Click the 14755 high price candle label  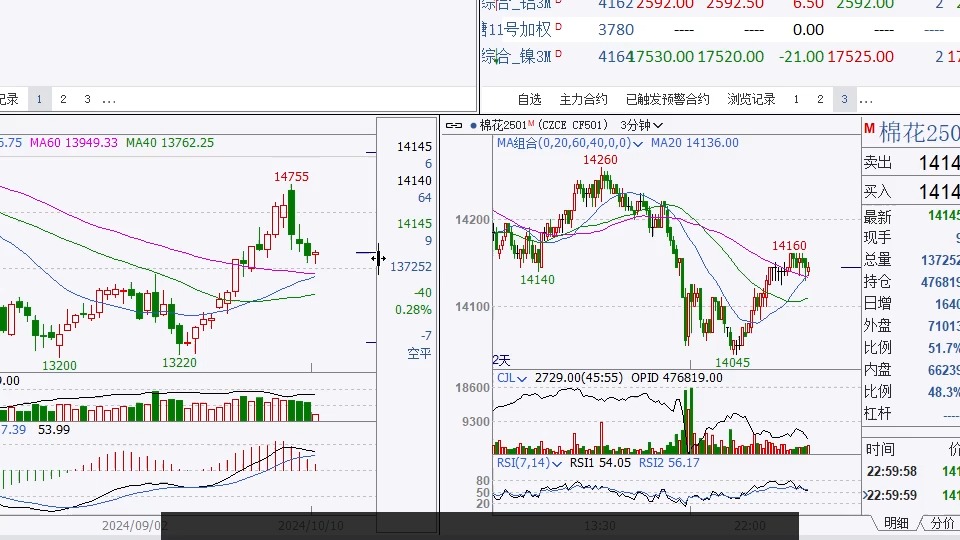coord(291,177)
